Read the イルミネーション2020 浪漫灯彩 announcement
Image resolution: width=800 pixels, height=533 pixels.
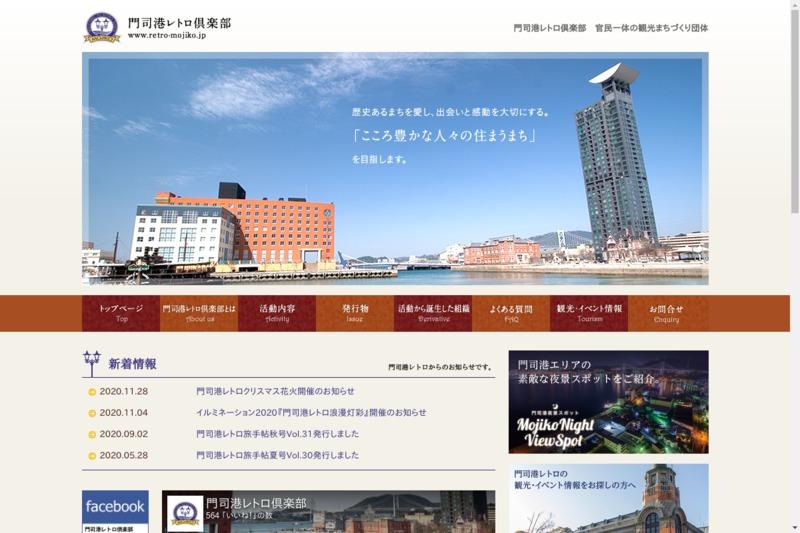pyautogui.click(x=311, y=413)
